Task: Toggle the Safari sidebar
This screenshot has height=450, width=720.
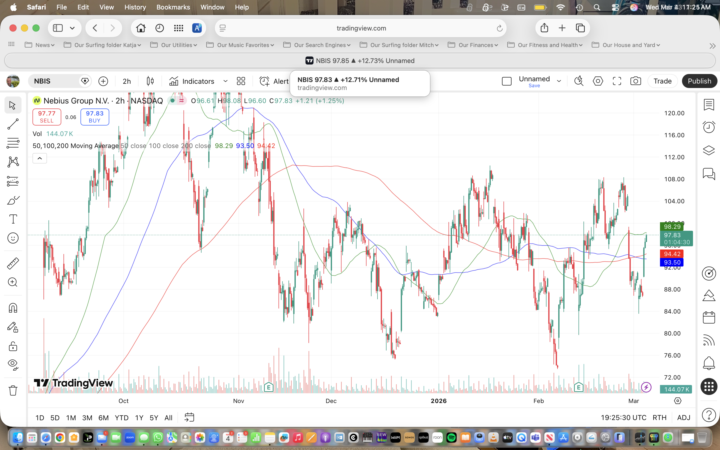Action: pos(58,28)
